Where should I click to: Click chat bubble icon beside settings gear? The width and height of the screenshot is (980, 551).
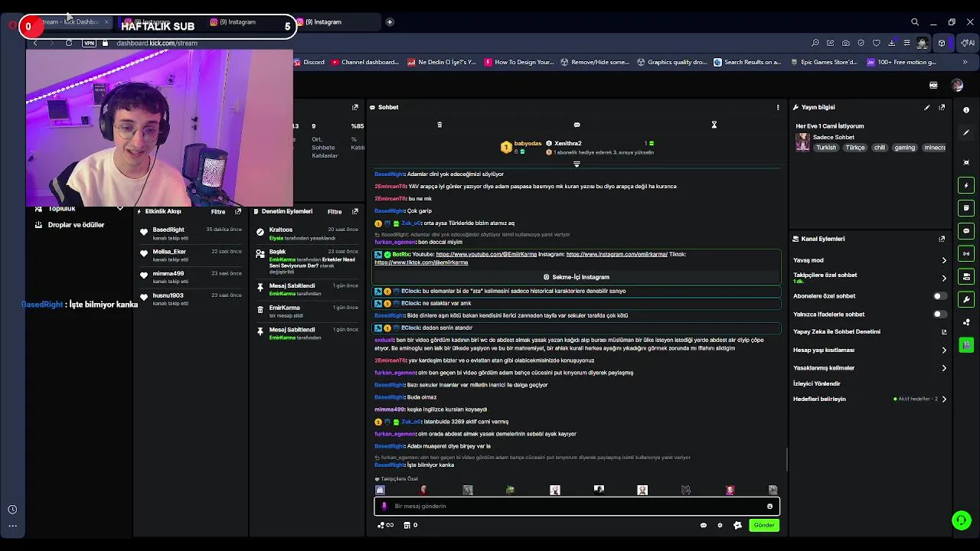(704, 525)
